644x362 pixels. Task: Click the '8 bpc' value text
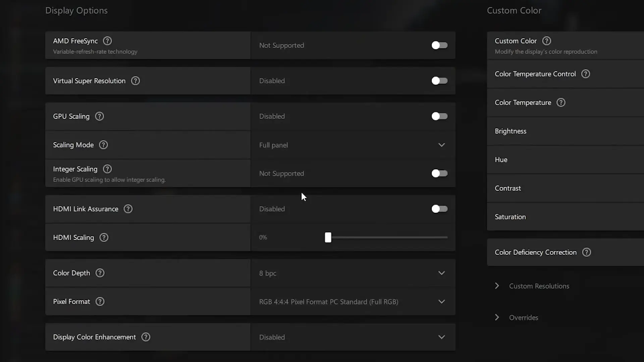pyautogui.click(x=268, y=273)
